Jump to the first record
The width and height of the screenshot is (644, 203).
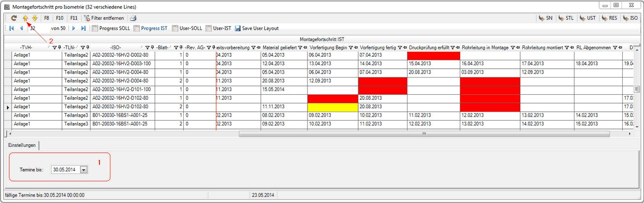[11, 29]
